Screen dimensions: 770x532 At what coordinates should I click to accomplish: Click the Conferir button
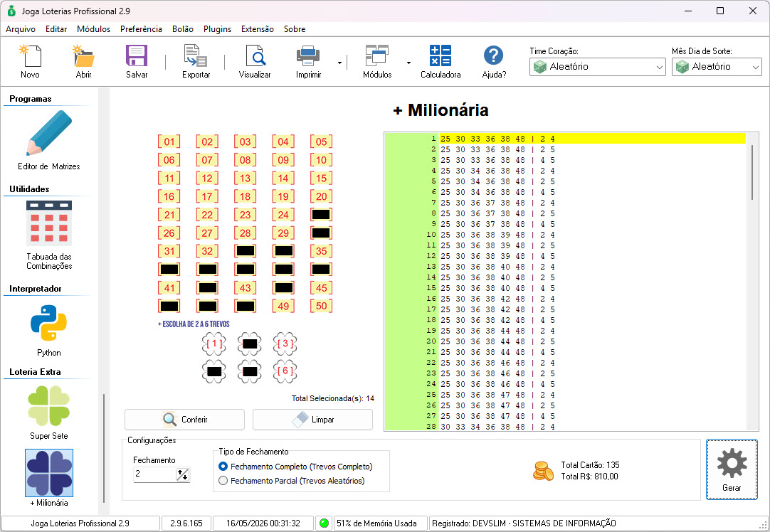pyautogui.click(x=184, y=420)
